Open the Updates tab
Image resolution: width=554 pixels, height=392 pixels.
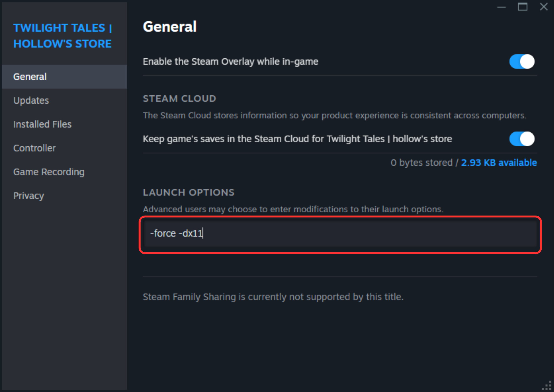[31, 100]
